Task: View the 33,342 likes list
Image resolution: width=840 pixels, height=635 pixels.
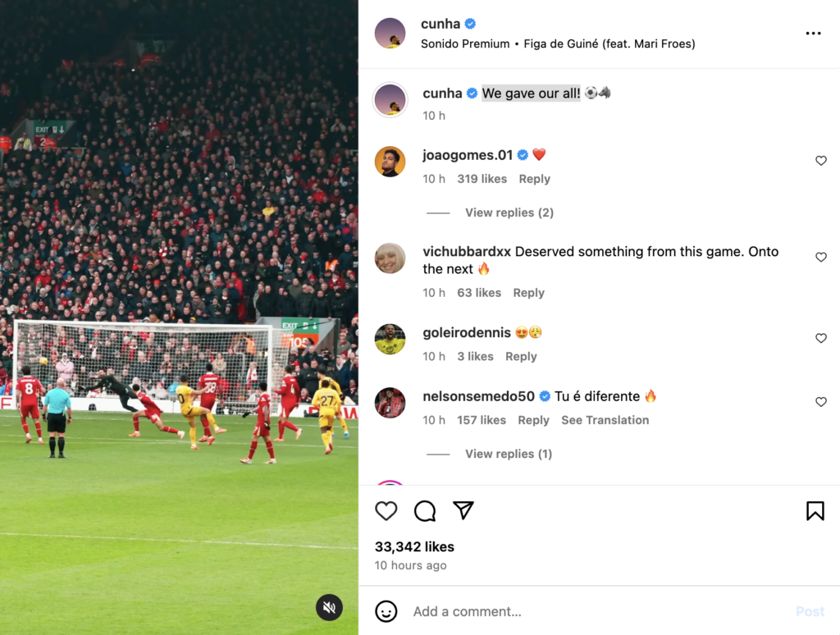Action: pos(414,546)
